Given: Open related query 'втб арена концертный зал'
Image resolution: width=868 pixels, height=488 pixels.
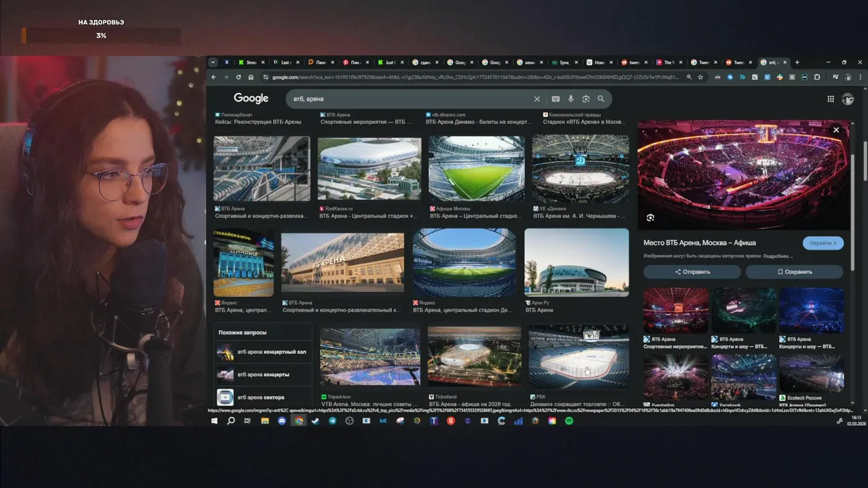Looking at the screenshot, I should pos(263,352).
